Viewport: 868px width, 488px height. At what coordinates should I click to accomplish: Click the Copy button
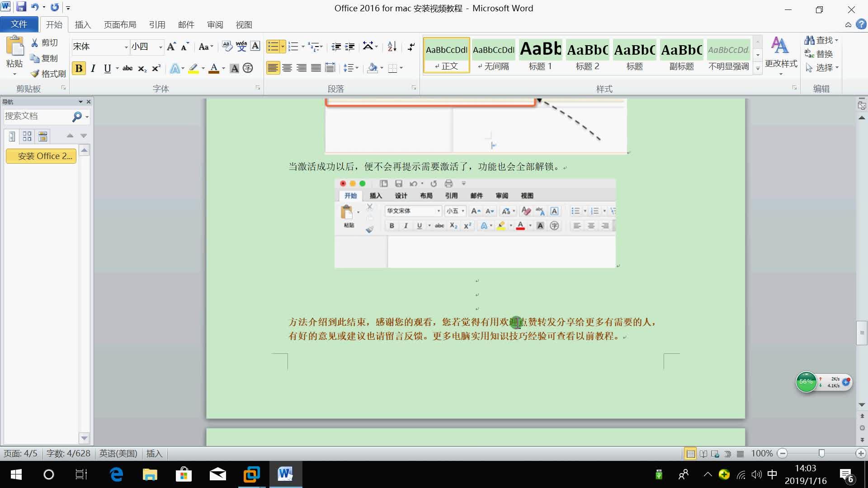44,58
